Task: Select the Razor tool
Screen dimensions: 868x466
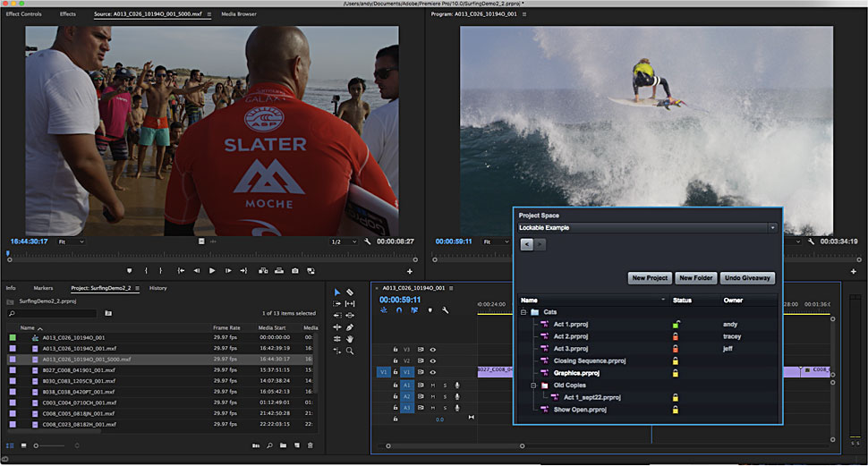Action: pyautogui.click(x=350, y=292)
